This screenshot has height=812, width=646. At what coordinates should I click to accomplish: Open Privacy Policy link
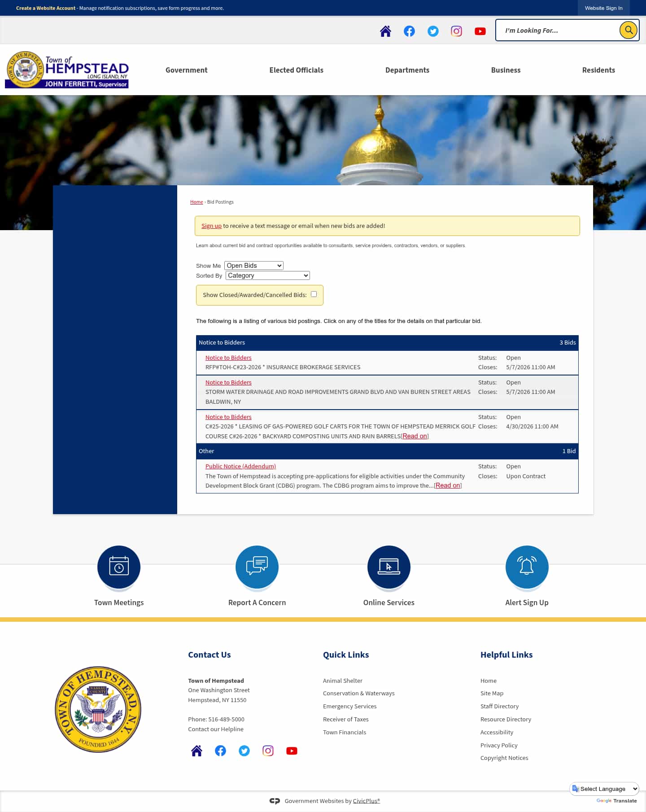[x=499, y=745]
